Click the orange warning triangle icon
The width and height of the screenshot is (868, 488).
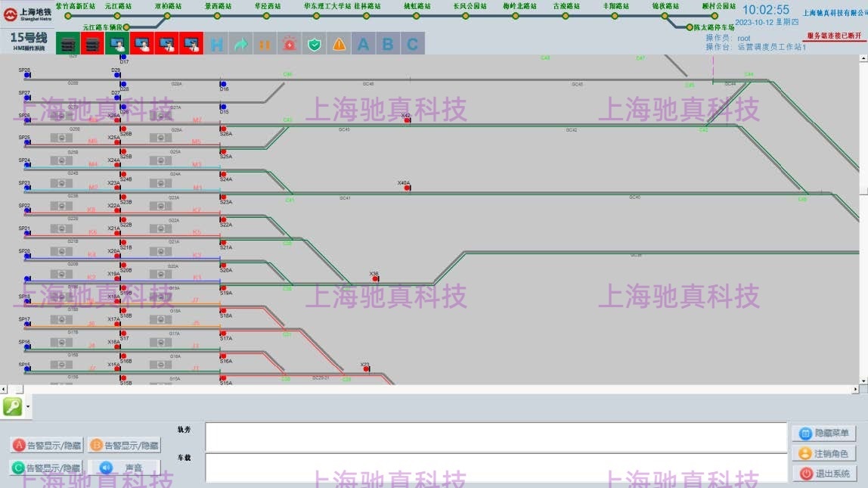tap(339, 44)
